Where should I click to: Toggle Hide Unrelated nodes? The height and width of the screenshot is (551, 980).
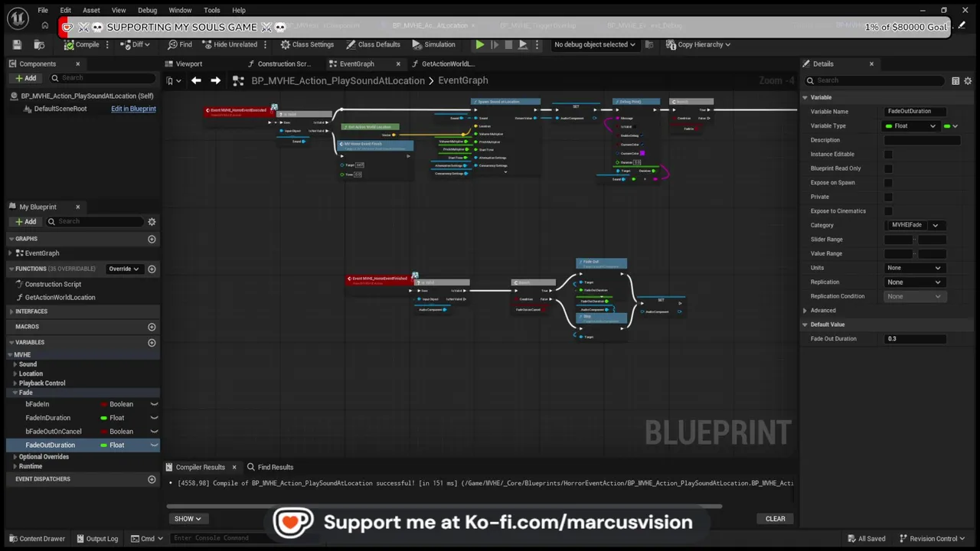[x=230, y=44]
